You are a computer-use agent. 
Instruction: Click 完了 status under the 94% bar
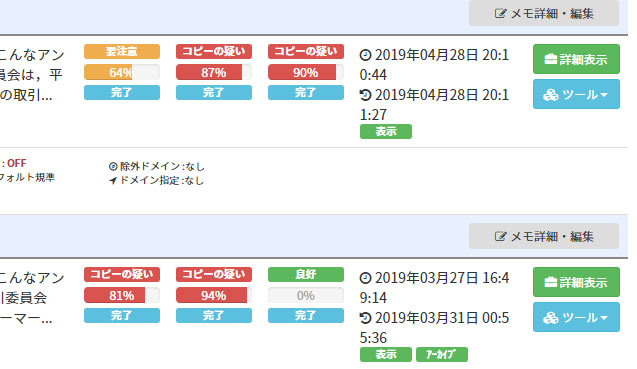click(x=214, y=315)
